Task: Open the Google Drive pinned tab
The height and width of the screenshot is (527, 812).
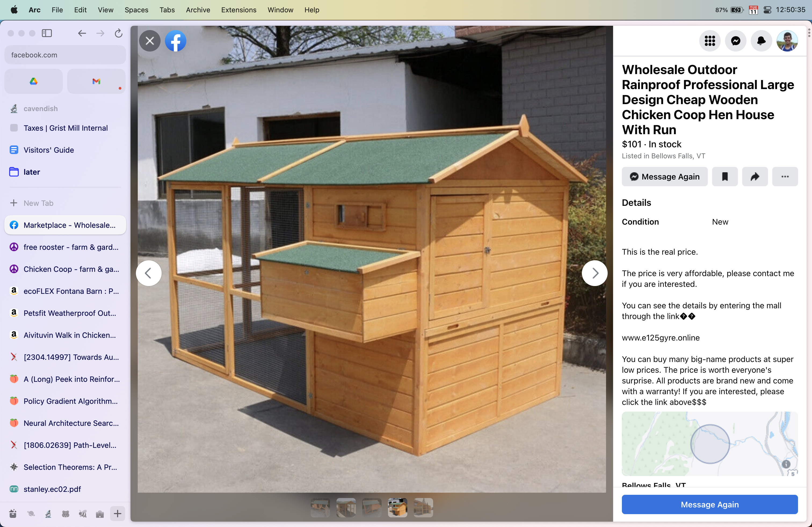Action: point(34,81)
